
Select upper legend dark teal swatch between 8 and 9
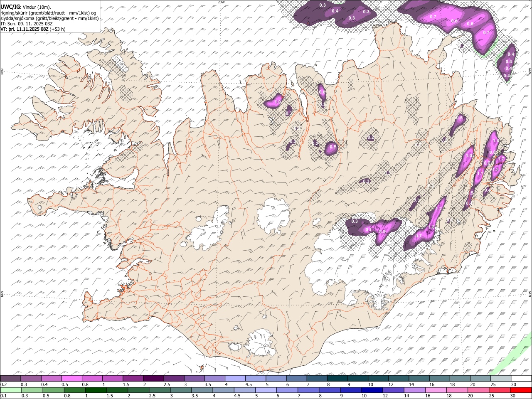337,378
